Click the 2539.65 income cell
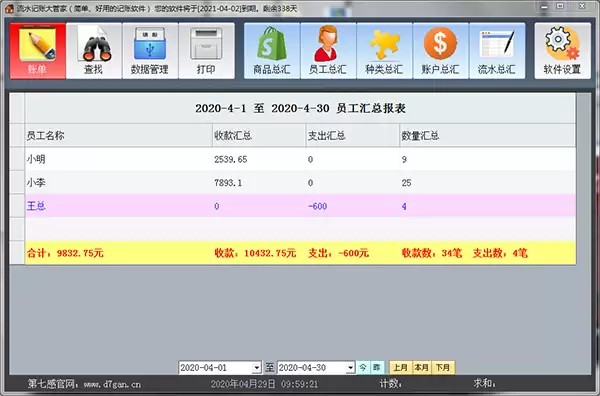 pos(259,159)
